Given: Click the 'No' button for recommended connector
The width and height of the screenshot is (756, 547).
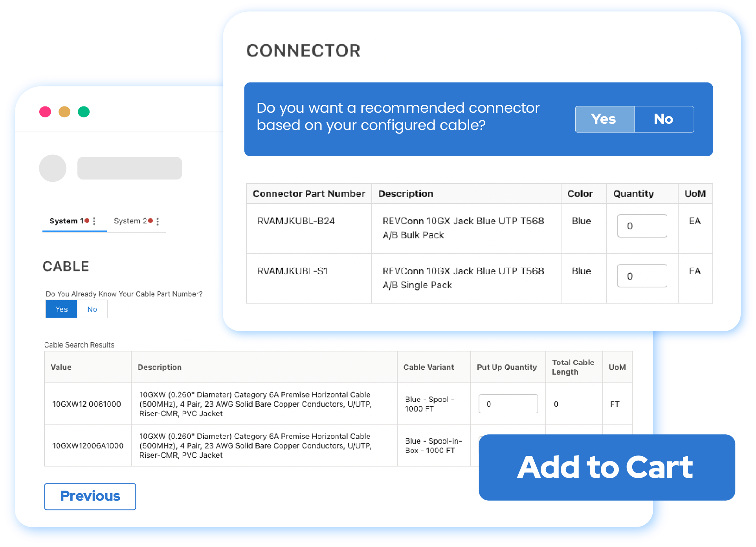Looking at the screenshot, I should pyautogui.click(x=663, y=119).
